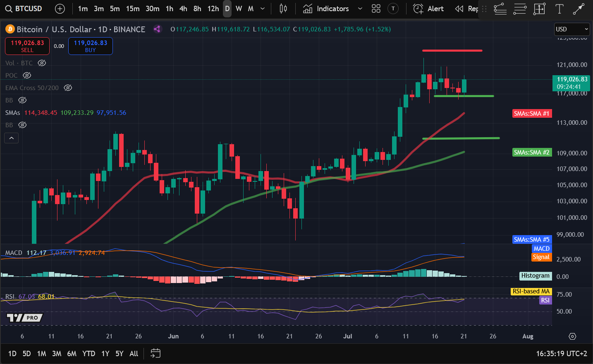The image size is (593, 364).
Task: Collapse the indicator legend list
Action: tap(12, 138)
